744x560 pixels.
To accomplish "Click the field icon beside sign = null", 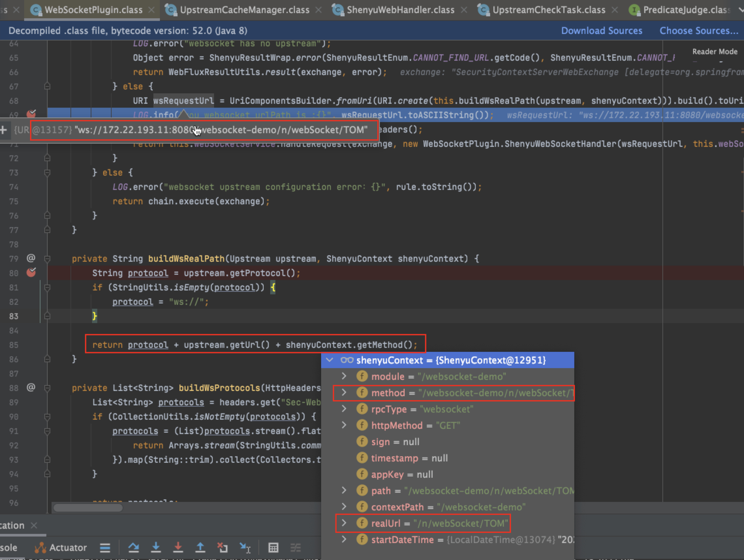I will click(x=362, y=442).
